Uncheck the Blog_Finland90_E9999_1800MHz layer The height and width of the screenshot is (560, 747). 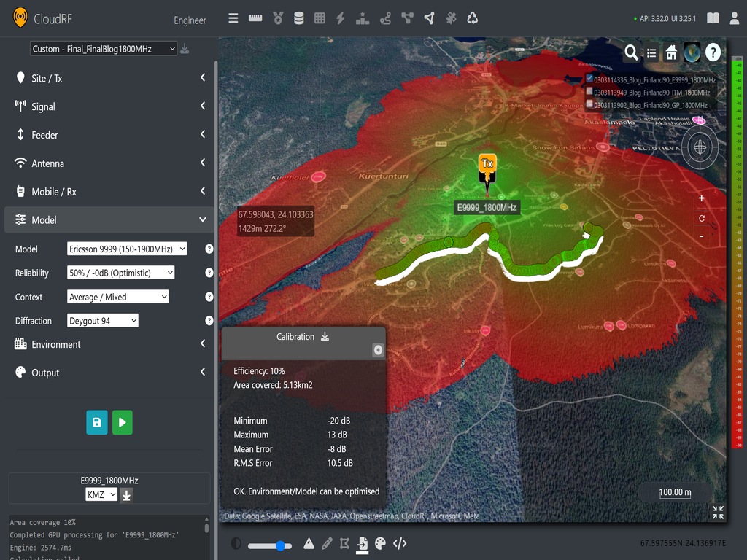(x=589, y=79)
